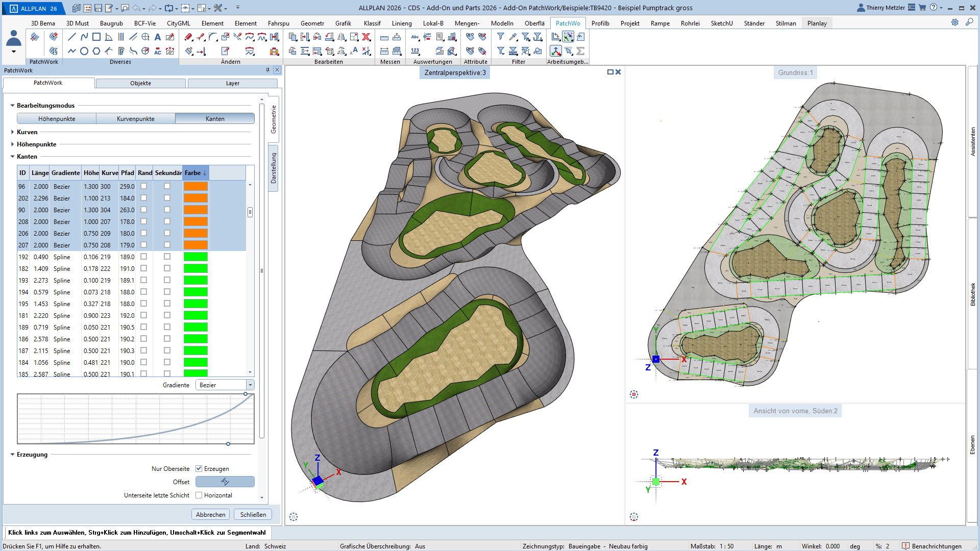Select the Circle drawing tool

pyautogui.click(x=84, y=51)
